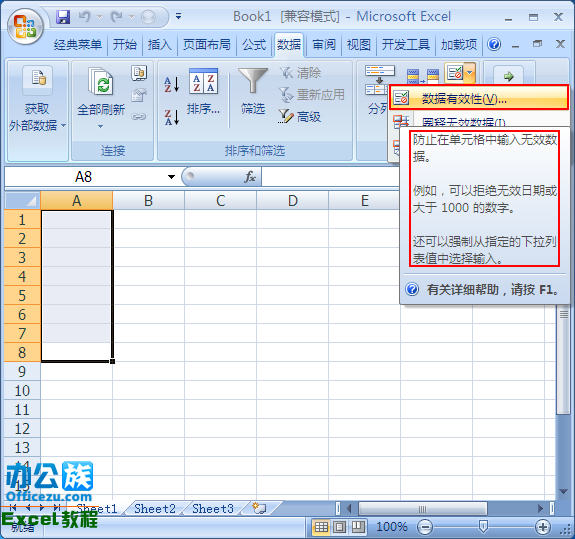Click the formula bar input field
575x539 pixels.
click(330, 177)
